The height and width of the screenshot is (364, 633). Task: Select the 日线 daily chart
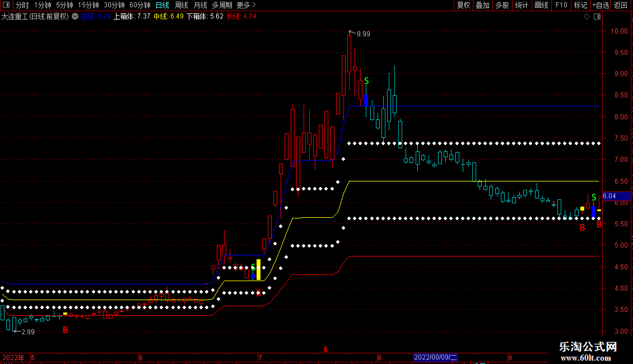(162, 5)
